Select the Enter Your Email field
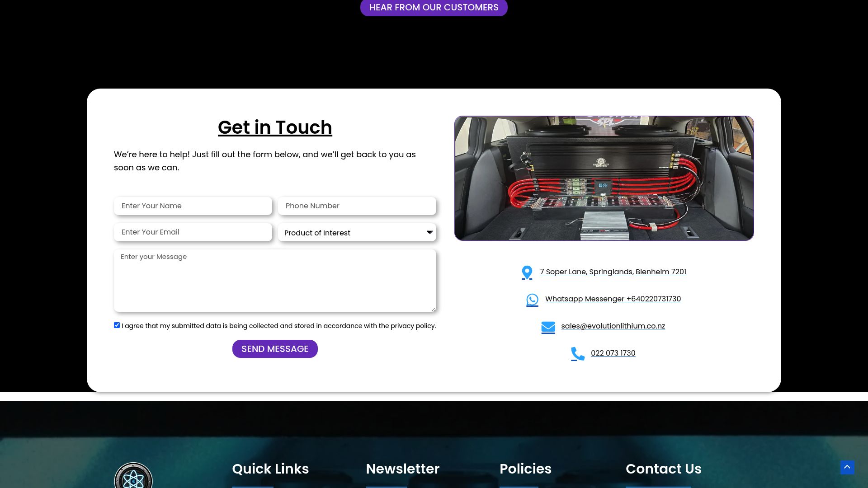 [193, 232]
